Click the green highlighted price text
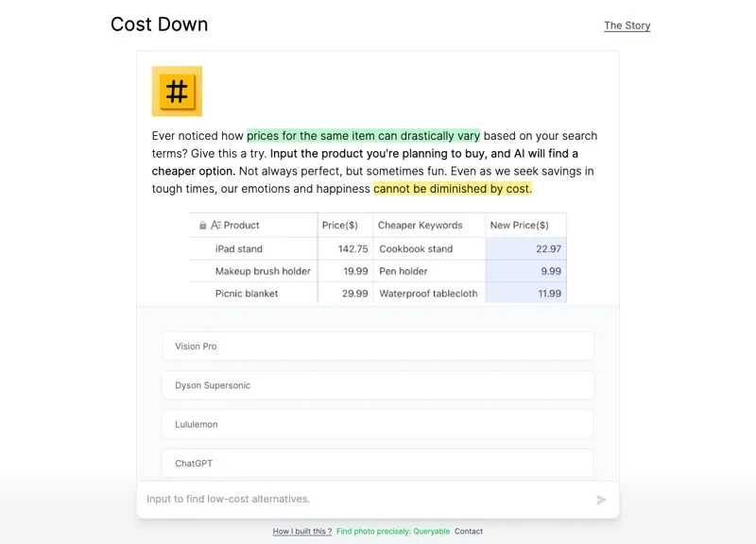This screenshot has height=544, width=756. click(363, 136)
